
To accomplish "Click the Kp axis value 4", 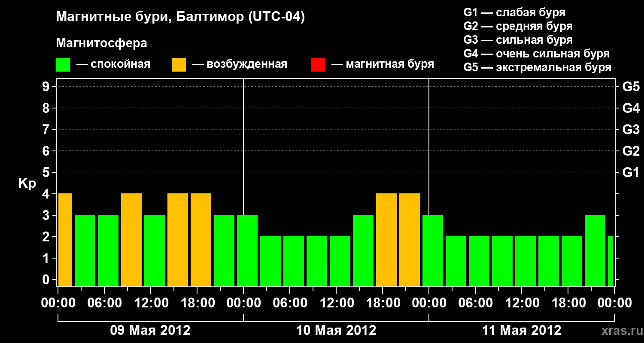I will (x=47, y=194).
